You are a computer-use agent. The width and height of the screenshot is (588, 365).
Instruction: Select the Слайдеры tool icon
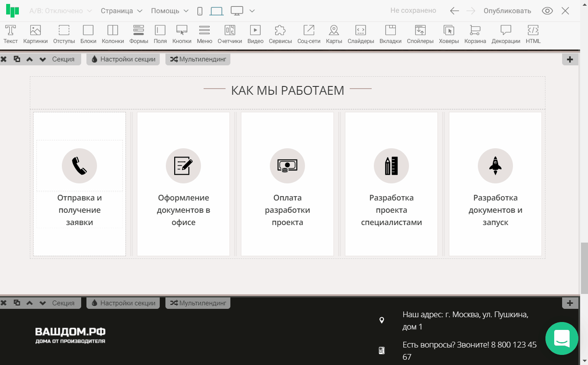[361, 34]
